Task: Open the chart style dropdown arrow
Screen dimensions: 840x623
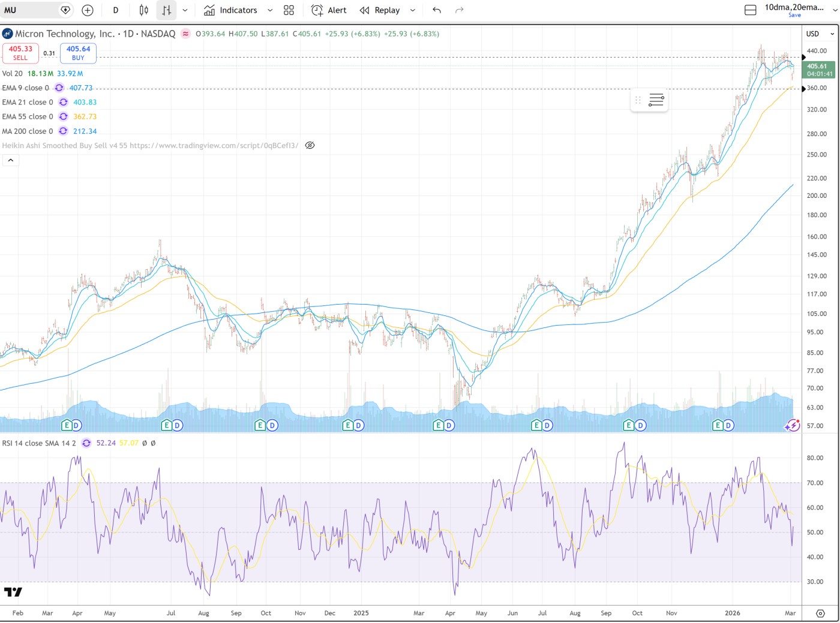Action: [x=185, y=10]
